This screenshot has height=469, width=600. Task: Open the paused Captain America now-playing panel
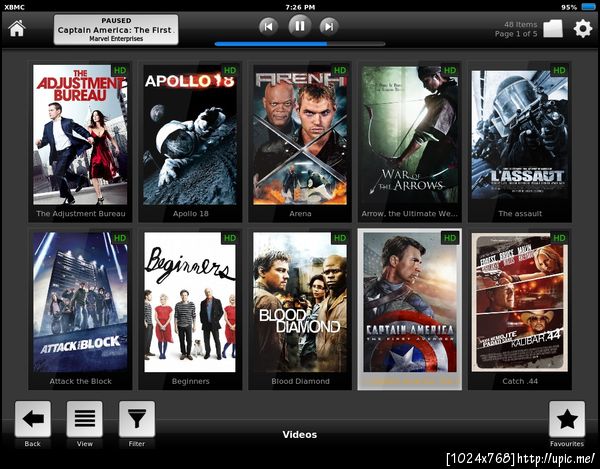[116, 29]
